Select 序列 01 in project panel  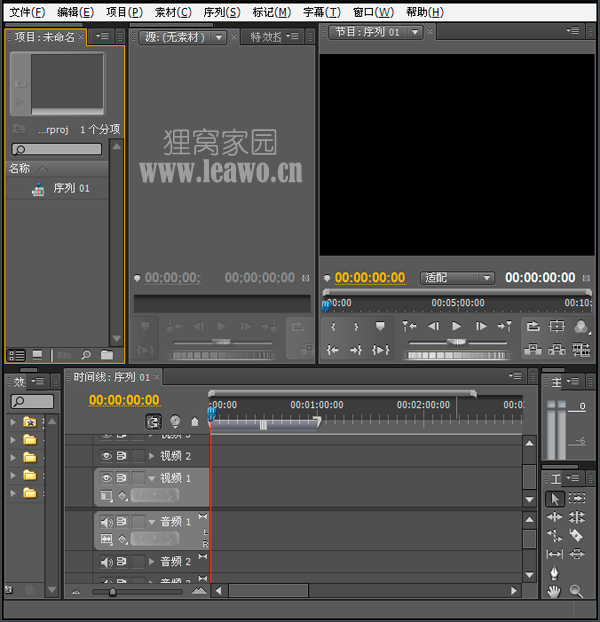71,188
